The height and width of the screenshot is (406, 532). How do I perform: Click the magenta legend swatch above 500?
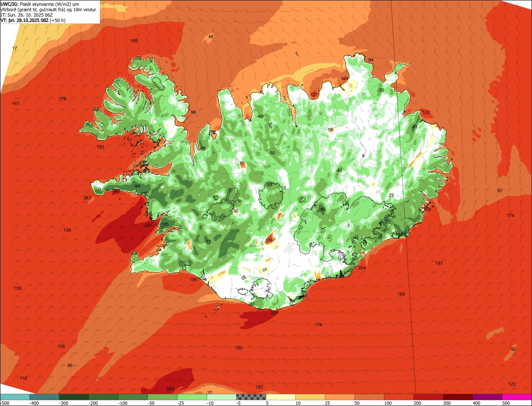(x=517, y=397)
